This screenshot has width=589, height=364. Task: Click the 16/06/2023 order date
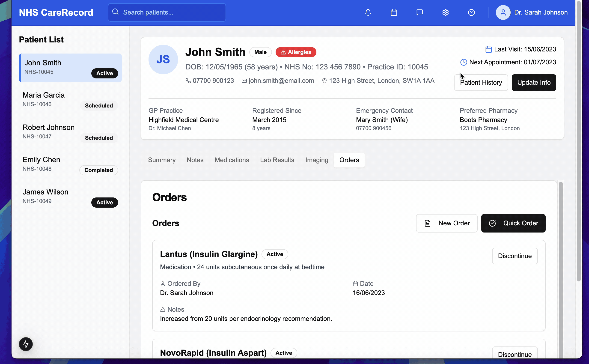(x=369, y=293)
